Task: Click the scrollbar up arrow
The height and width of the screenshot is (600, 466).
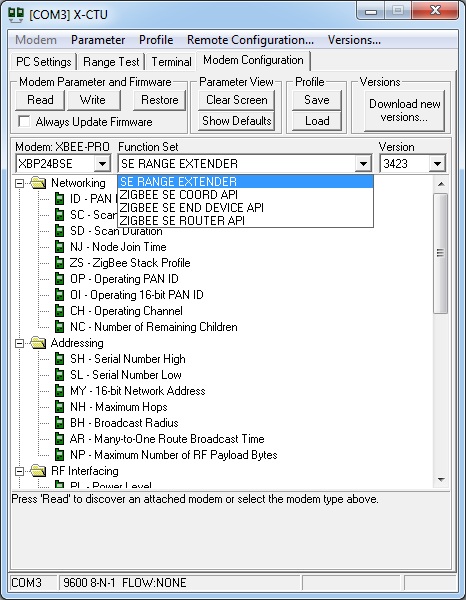Action: click(x=440, y=184)
